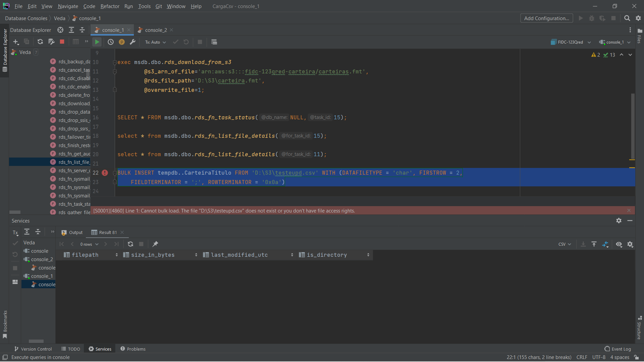The width and height of the screenshot is (644, 362).
Task: Open Search Everywhere magnifier icon
Action: tap(627, 18)
